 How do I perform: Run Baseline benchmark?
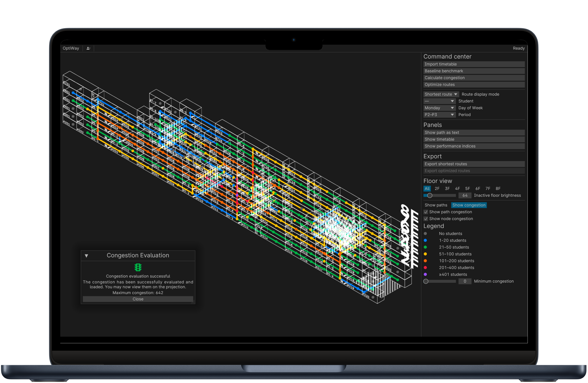[474, 71]
